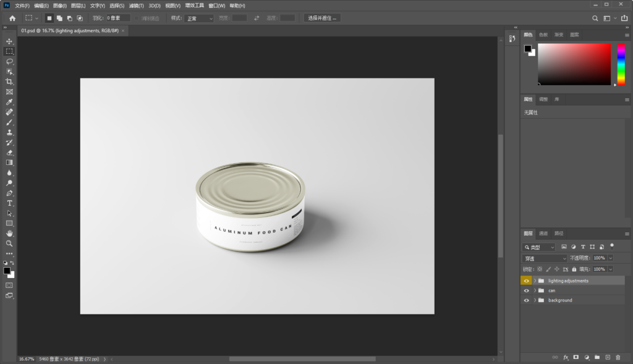Choose Add to selection mode icon

tap(59, 18)
